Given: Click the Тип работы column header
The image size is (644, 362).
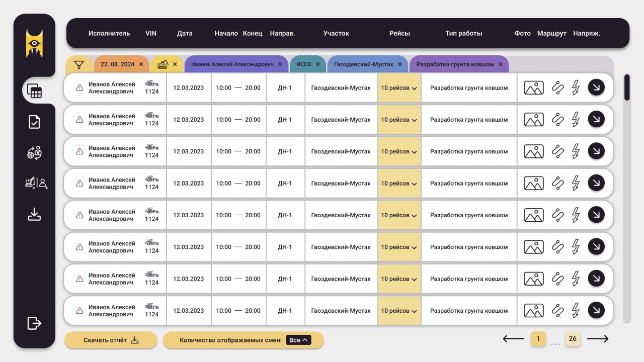Looking at the screenshot, I should click(463, 34).
